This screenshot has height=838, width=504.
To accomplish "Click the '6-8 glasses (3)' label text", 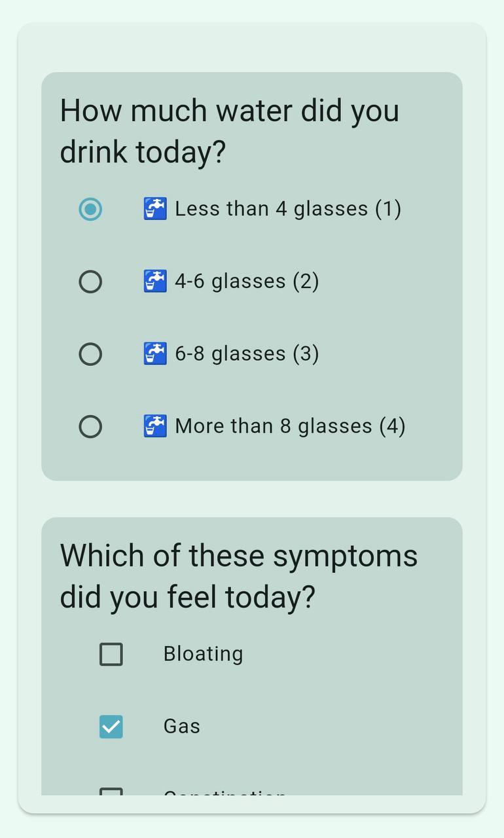I will pyautogui.click(x=247, y=354).
